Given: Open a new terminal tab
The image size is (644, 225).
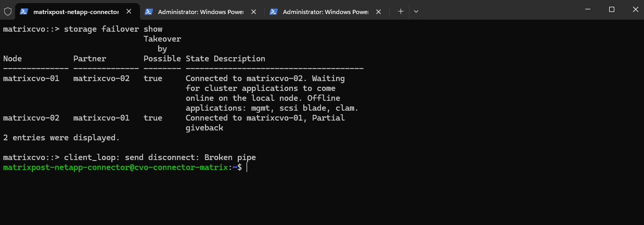Looking at the screenshot, I should 401,11.
